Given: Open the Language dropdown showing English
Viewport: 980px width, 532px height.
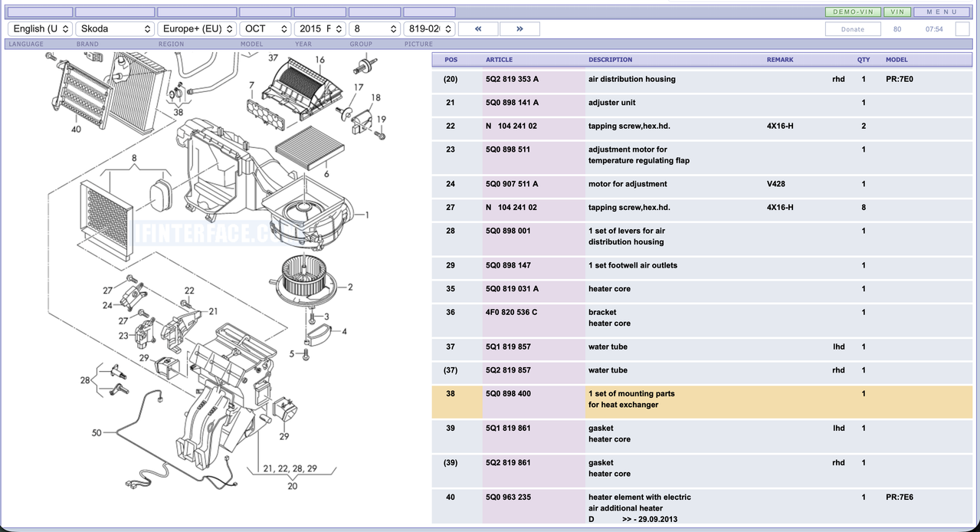Looking at the screenshot, I should pyautogui.click(x=41, y=29).
